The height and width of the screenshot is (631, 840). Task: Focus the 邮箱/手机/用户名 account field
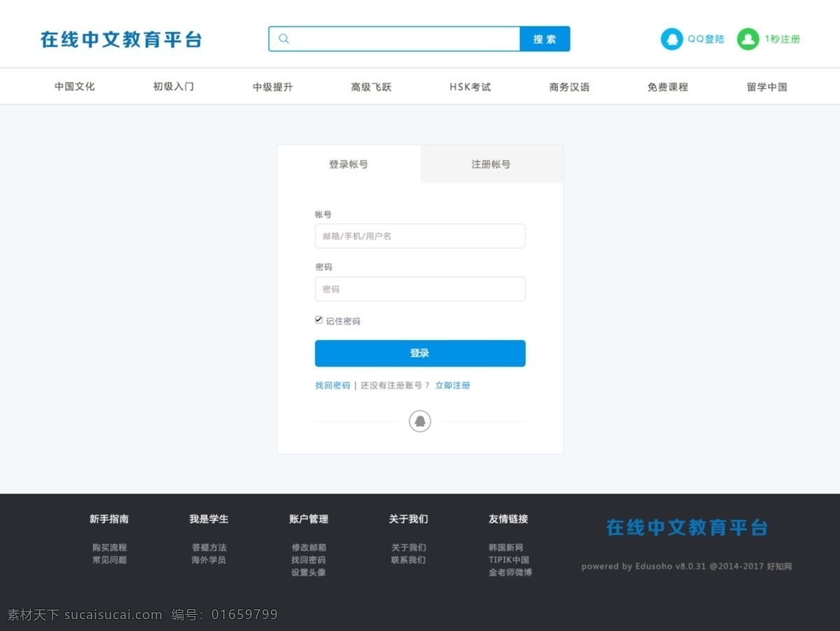[x=420, y=236]
